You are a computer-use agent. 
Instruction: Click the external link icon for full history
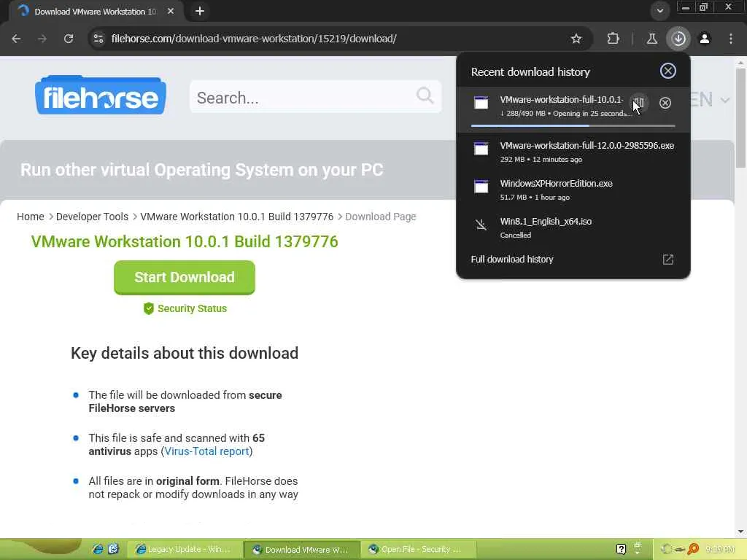[668, 259]
